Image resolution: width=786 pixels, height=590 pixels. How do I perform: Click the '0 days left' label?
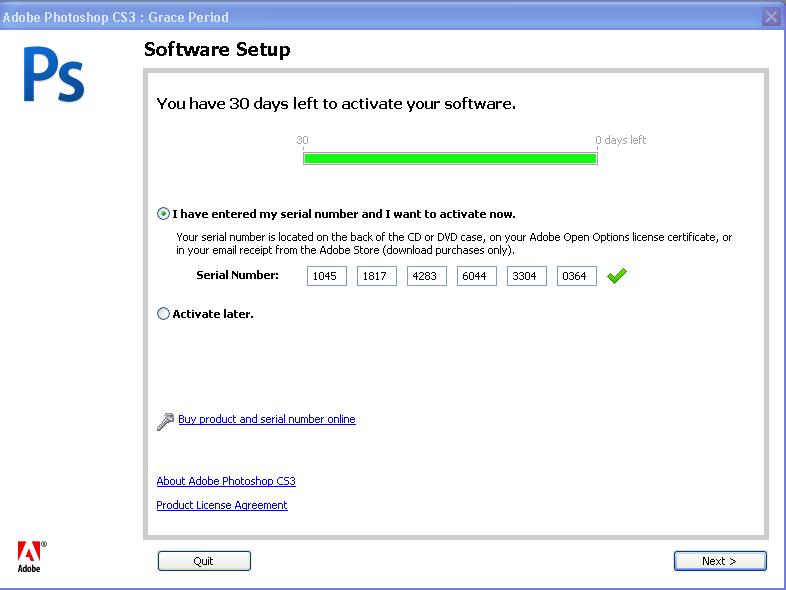point(621,140)
